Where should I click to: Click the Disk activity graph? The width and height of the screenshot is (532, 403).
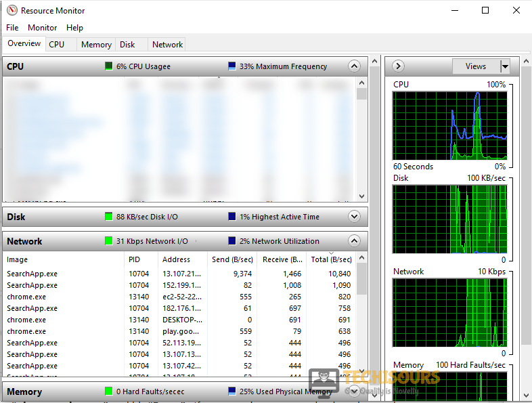click(x=450, y=219)
